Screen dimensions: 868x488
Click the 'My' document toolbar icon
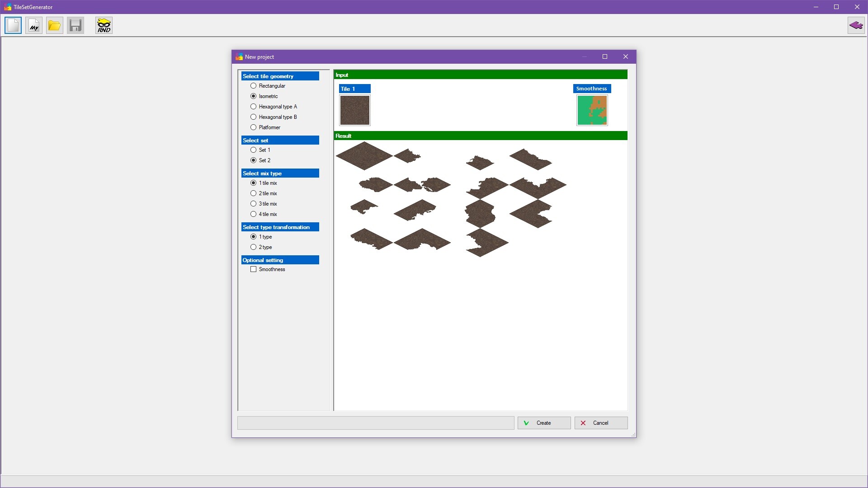point(33,25)
